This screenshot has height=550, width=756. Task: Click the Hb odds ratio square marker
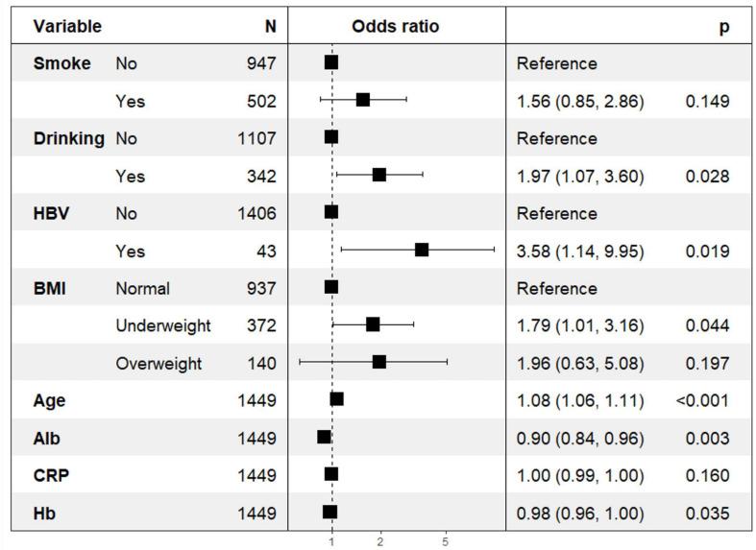pos(330,512)
